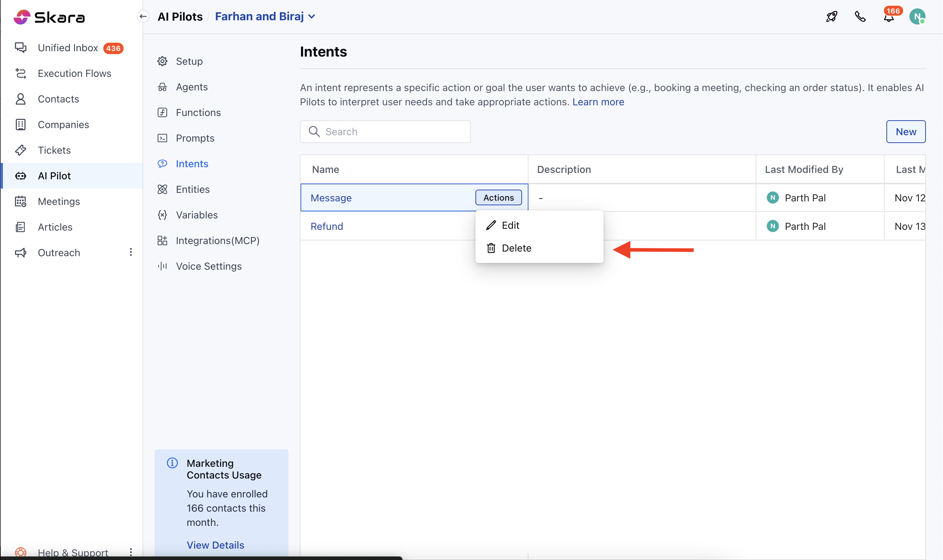This screenshot has width=943, height=560.
Task: Open Outreach three-dot options menu
Action: (131, 252)
